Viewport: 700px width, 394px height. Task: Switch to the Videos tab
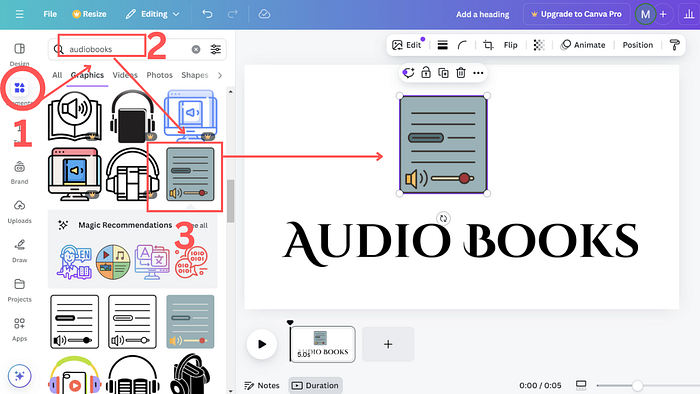click(x=125, y=75)
